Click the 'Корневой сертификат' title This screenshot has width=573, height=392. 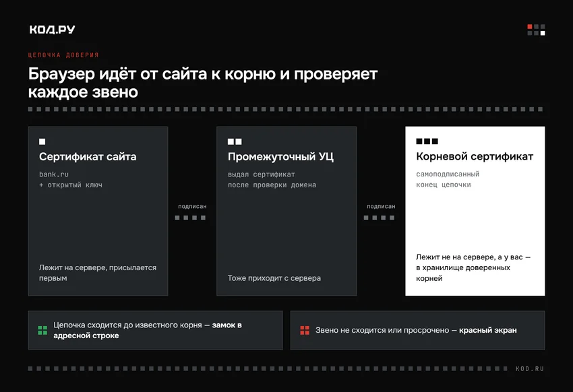(475, 156)
